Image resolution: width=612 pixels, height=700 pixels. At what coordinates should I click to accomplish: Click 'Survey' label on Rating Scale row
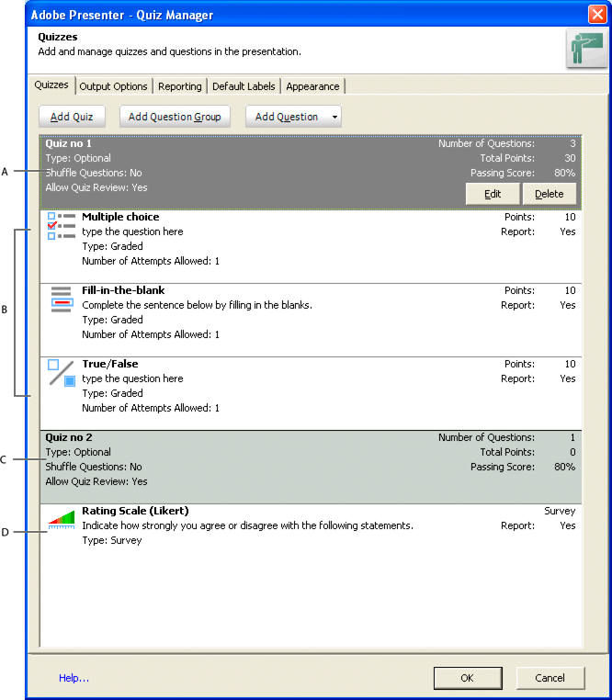click(x=560, y=511)
